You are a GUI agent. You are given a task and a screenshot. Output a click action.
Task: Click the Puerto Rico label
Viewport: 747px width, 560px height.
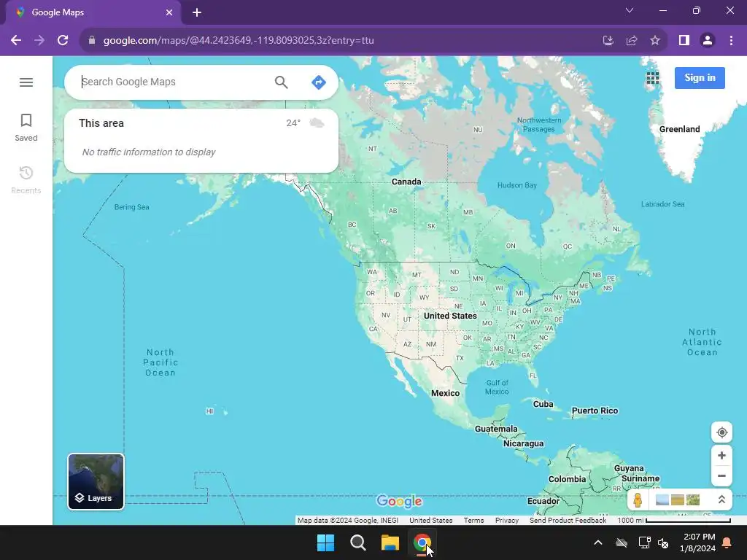pos(595,411)
